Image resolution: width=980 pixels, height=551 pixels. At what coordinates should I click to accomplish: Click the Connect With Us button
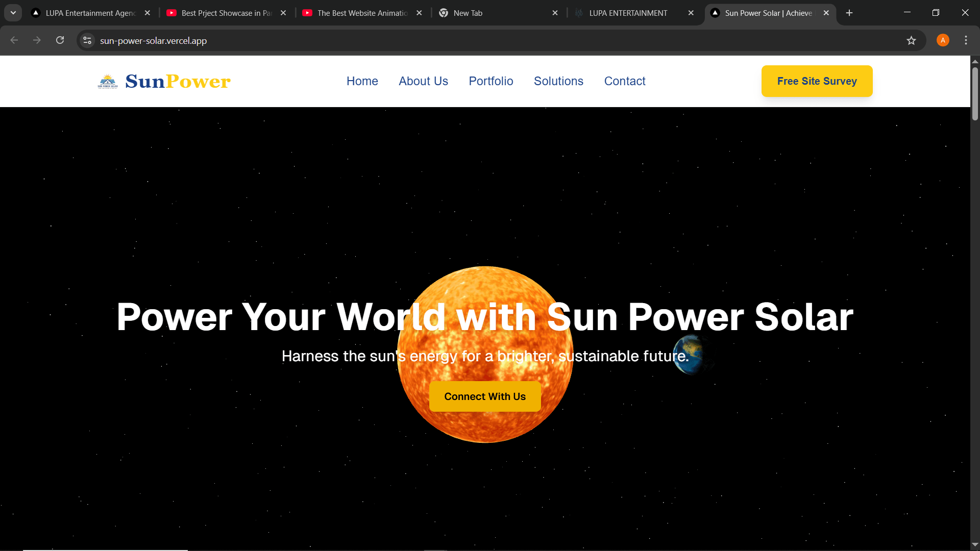[484, 396]
